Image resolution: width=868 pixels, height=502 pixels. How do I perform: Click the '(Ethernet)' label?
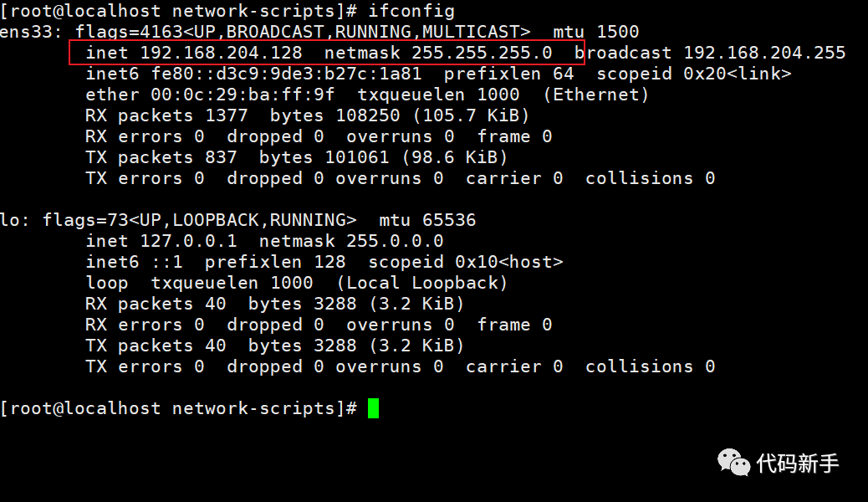595,95
